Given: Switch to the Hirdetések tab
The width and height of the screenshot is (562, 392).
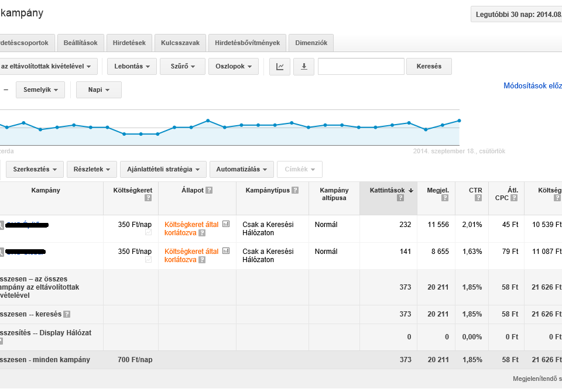Looking at the screenshot, I should (129, 43).
